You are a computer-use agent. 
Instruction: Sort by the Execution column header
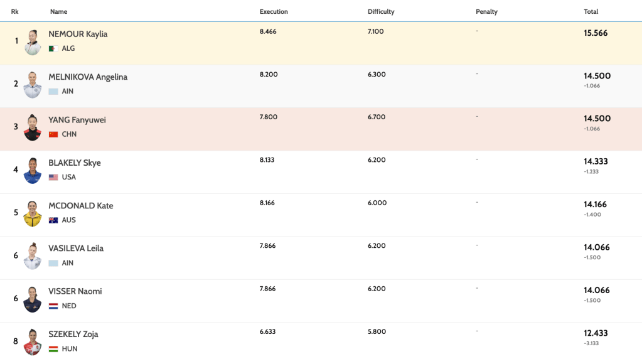(x=274, y=11)
